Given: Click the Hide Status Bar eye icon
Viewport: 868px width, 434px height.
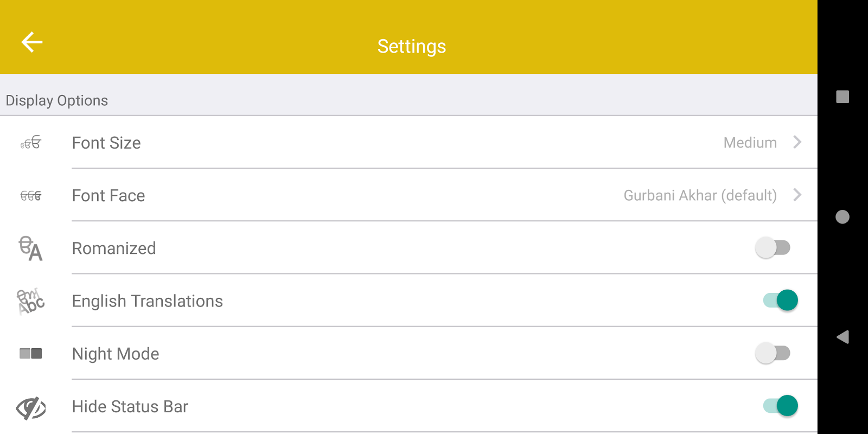Looking at the screenshot, I should coord(31,407).
